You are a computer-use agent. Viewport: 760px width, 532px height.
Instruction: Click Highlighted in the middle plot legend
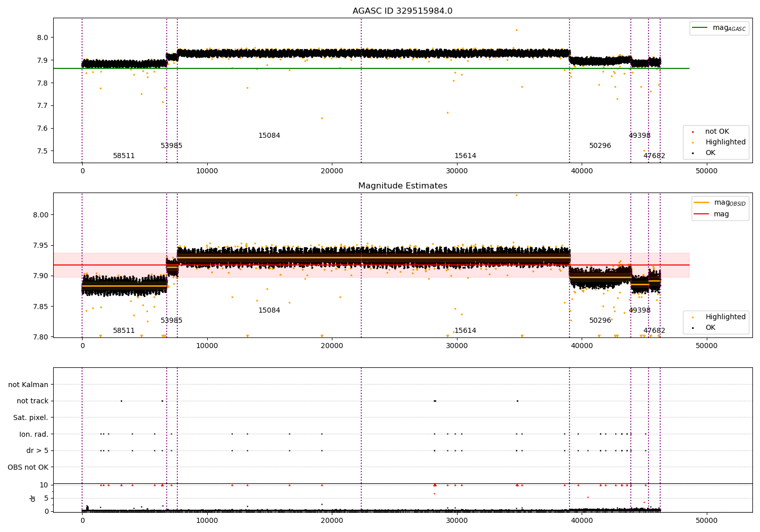(x=719, y=317)
